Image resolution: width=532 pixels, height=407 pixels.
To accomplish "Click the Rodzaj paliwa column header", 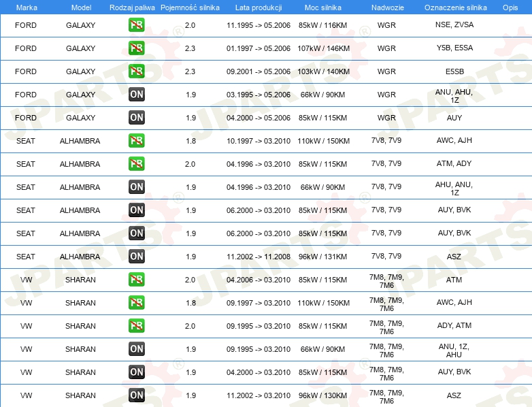I will 132,7.
